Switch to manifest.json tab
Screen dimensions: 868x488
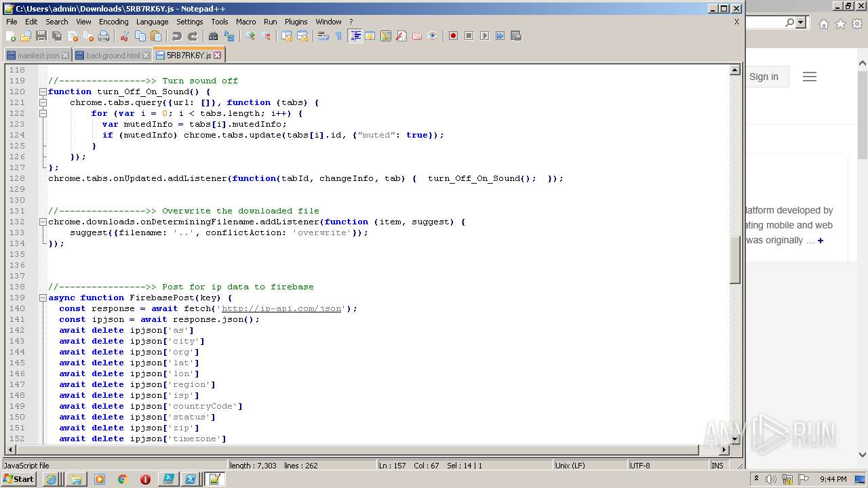(39, 56)
